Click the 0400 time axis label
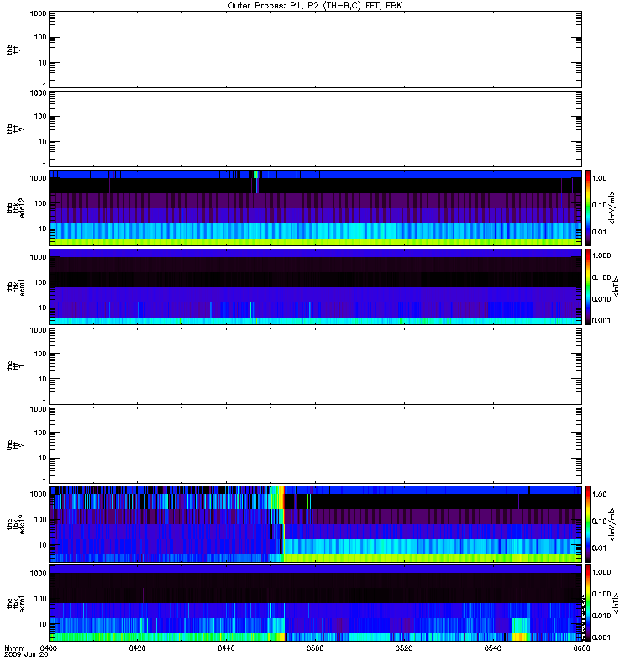Screen dimensions: 630x672 (x=49, y=648)
